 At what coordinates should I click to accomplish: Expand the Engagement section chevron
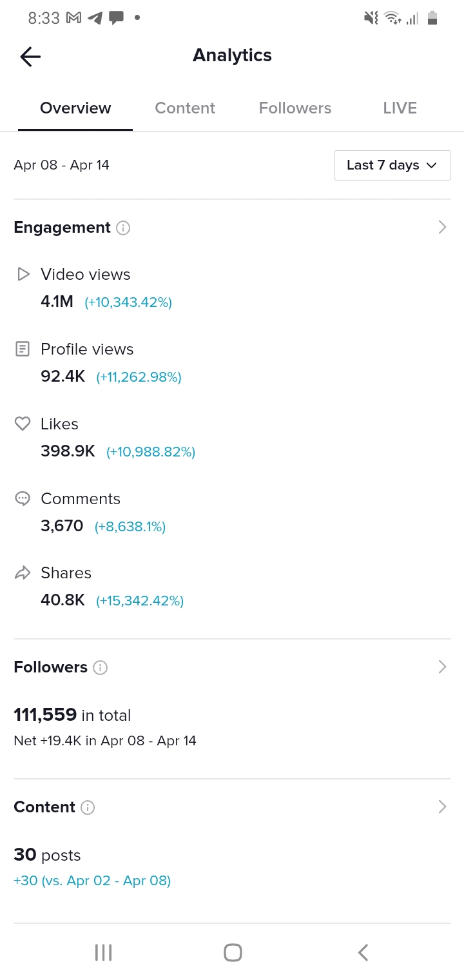(442, 227)
